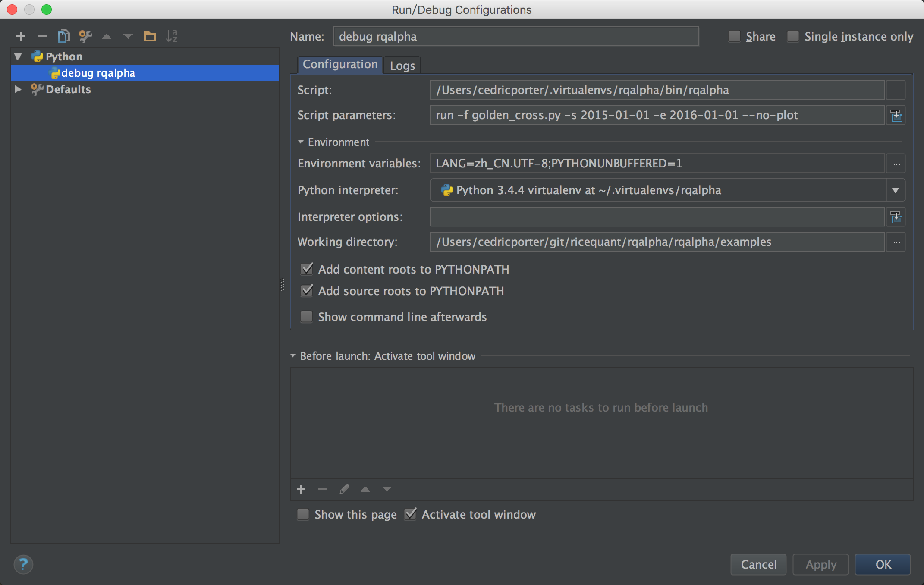
Task: Expand the Script parameters field editor
Action: (896, 115)
